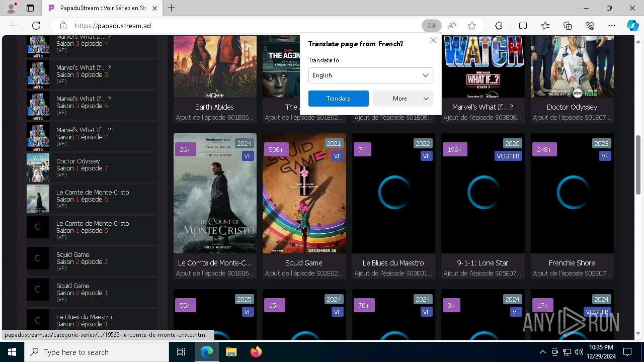Open Le Comte de Monte-Cristo poster
The width and height of the screenshot is (644, 362).
pos(215,193)
